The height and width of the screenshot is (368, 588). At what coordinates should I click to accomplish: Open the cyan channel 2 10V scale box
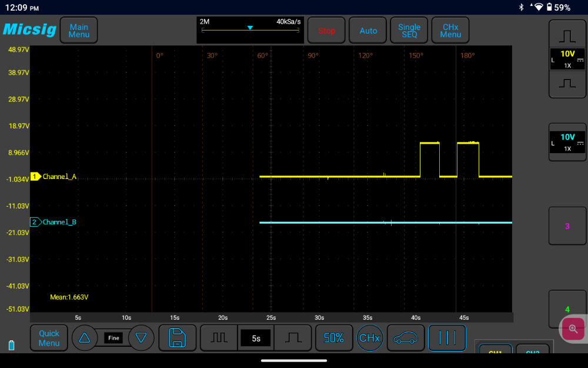coord(567,142)
